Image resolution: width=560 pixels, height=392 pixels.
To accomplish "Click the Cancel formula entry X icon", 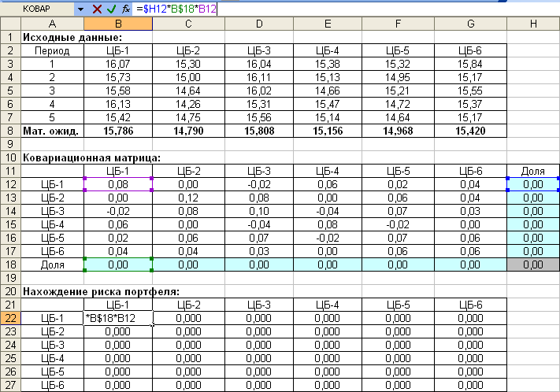I will pyautogui.click(x=97, y=9).
